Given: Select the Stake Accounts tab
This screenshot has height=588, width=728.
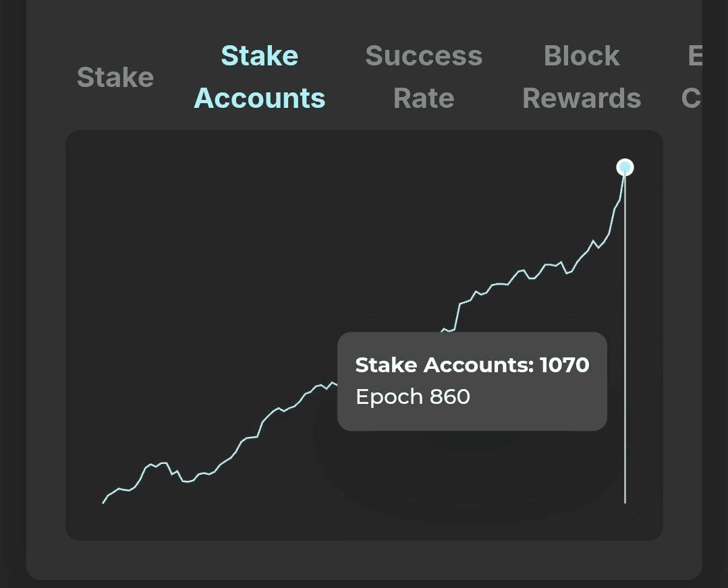Looking at the screenshot, I should 260,77.
